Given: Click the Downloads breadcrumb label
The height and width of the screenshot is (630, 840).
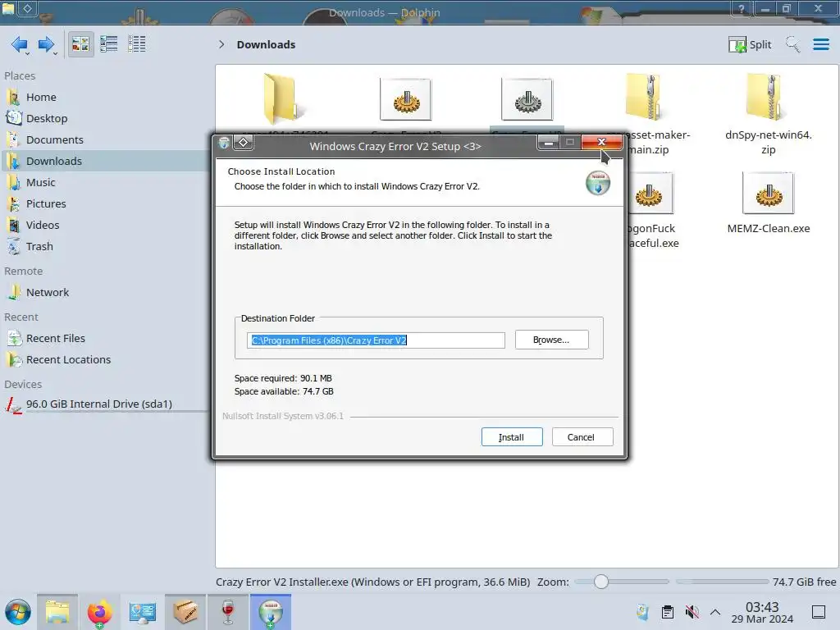Looking at the screenshot, I should [266, 44].
